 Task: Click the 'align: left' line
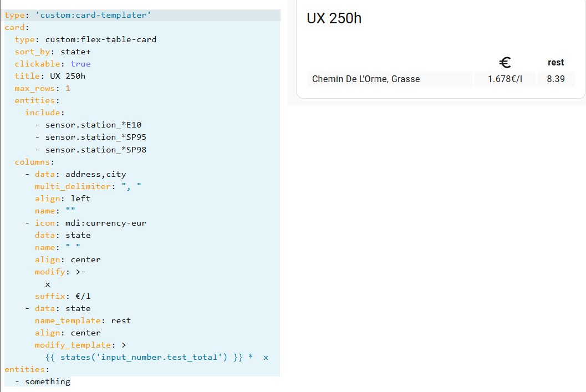coord(63,198)
